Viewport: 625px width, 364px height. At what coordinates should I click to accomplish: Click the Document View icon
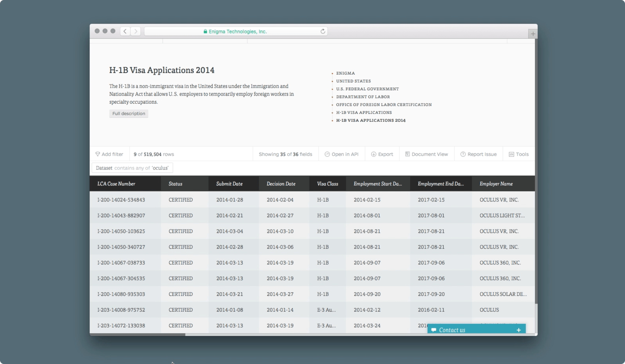tap(407, 154)
